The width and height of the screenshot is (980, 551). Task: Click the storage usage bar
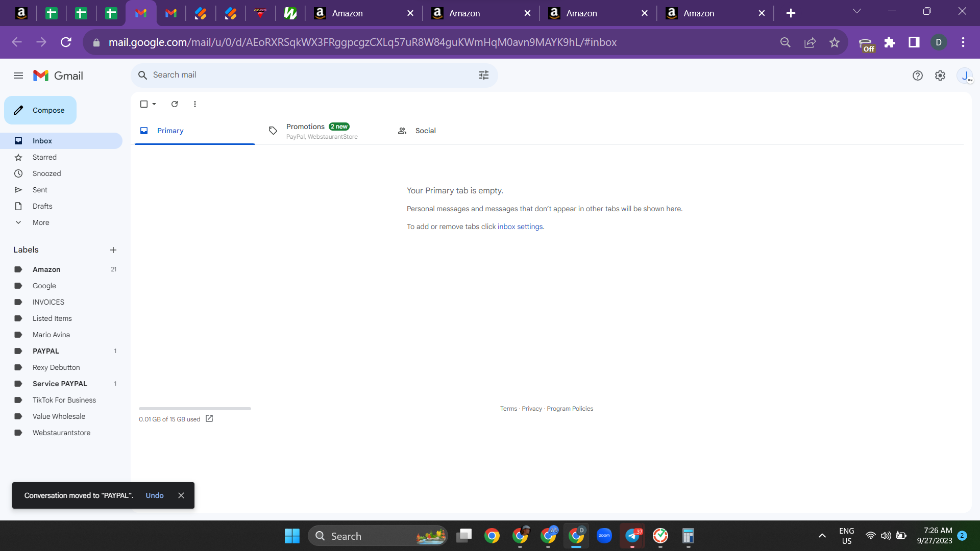(195, 409)
